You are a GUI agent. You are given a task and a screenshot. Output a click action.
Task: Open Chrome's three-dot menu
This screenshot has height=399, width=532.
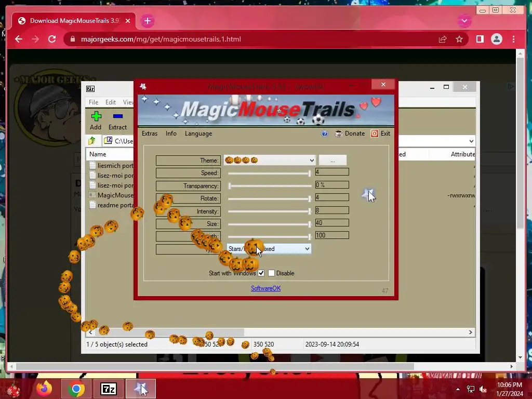[513, 39]
